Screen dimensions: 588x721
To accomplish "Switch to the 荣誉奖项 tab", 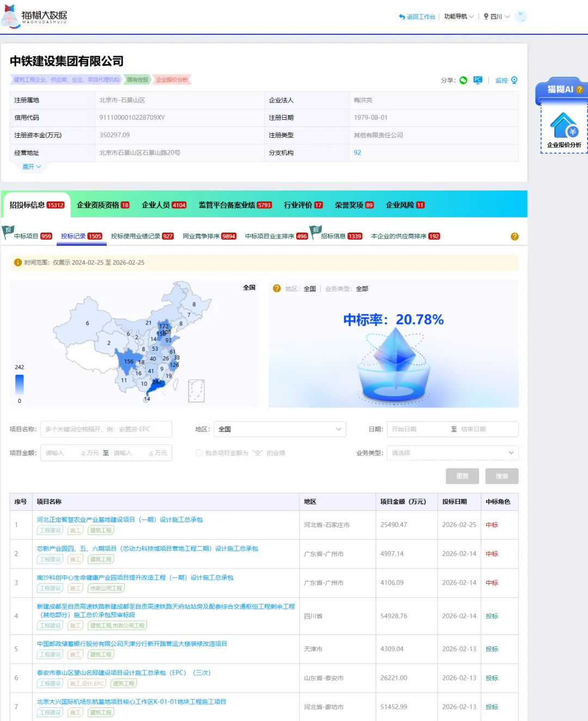I will (x=354, y=205).
